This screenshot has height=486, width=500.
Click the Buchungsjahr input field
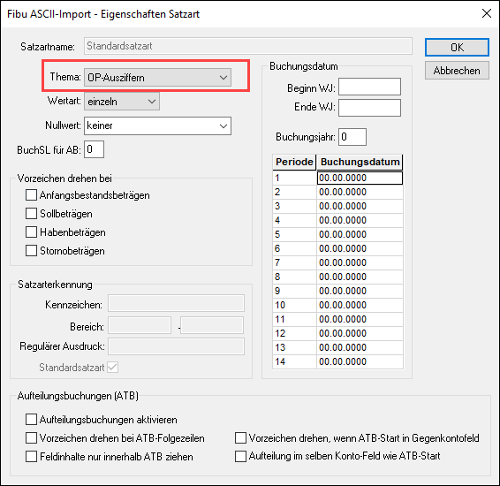[x=352, y=137]
